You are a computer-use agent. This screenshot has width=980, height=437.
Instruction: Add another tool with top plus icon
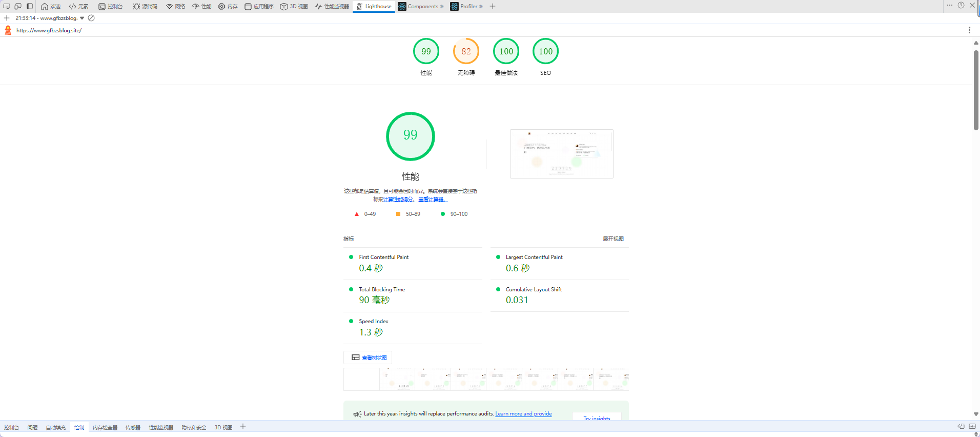(x=493, y=6)
